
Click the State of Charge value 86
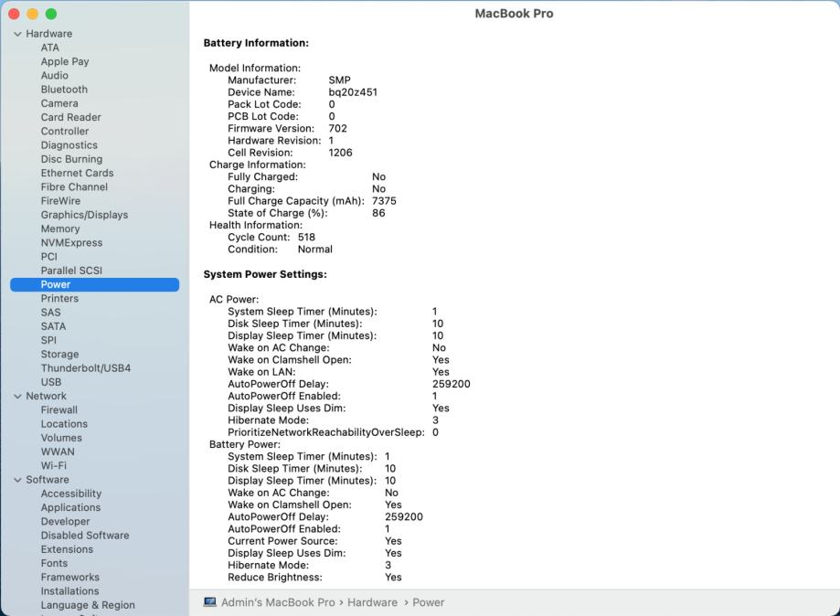[x=378, y=213]
